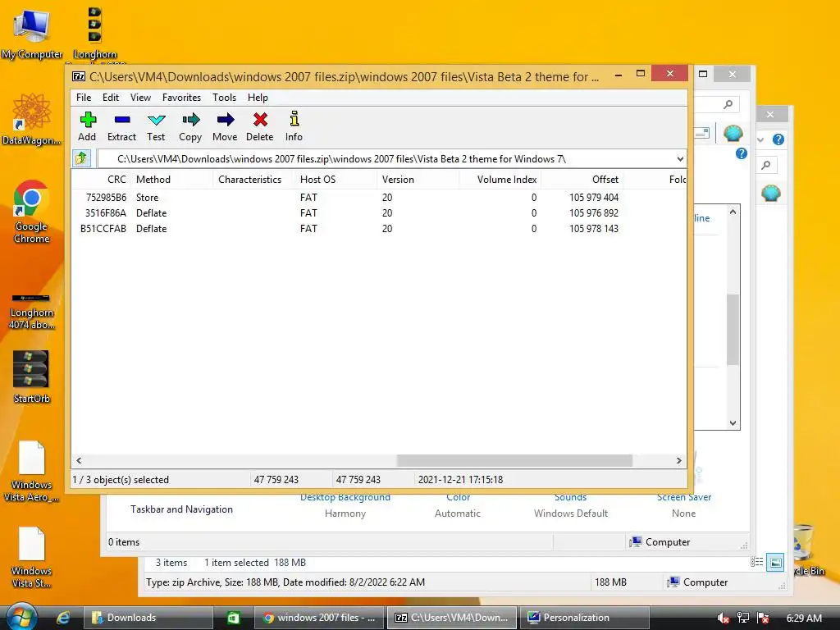
Task: Open Desktop Background in Personalization
Action: (345, 498)
